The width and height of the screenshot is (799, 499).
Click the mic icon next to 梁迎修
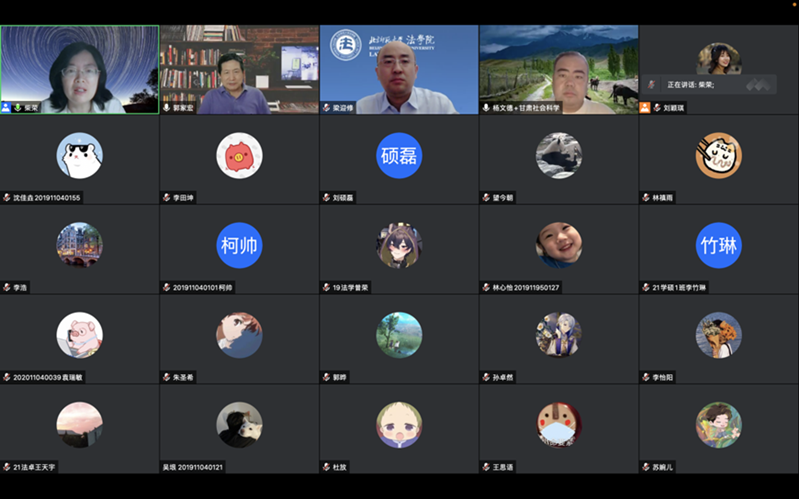click(x=326, y=107)
